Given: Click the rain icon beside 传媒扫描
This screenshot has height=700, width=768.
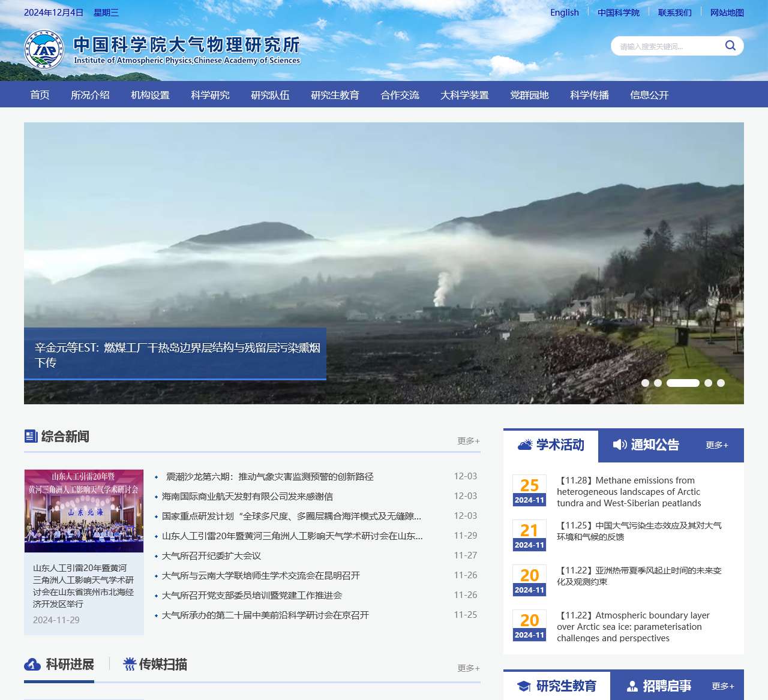Looking at the screenshot, I should click(x=130, y=664).
